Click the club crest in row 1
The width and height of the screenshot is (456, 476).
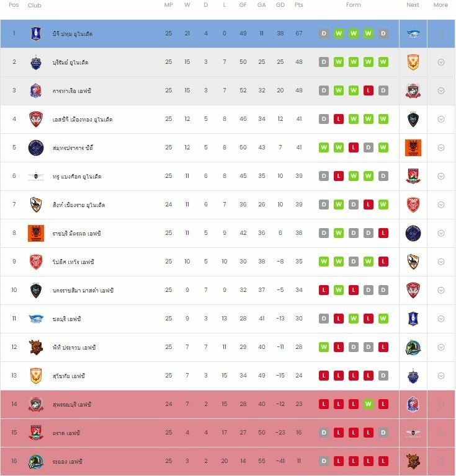pos(36,33)
